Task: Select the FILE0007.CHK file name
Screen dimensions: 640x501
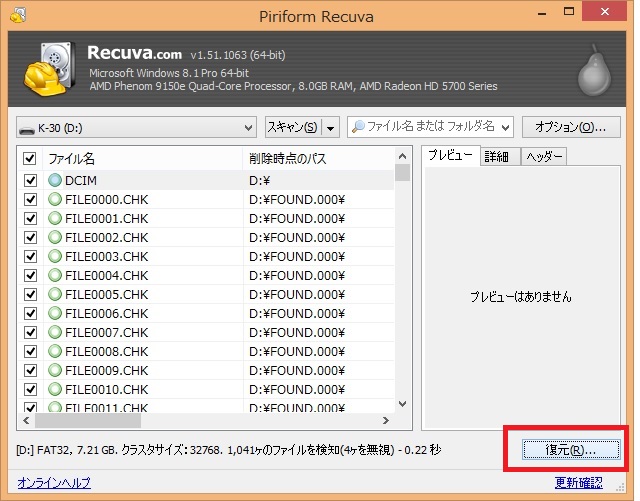Action: pos(107,332)
